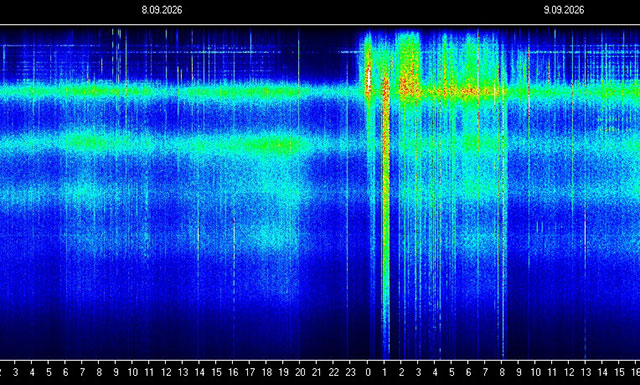
Task: Click hour 3 label of 8.09.2026
Action: click(x=15, y=372)
